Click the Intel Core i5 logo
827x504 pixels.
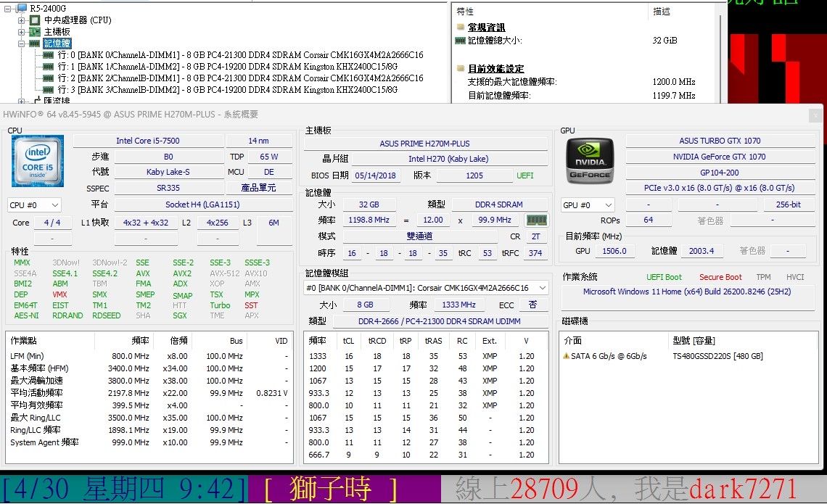38,161
